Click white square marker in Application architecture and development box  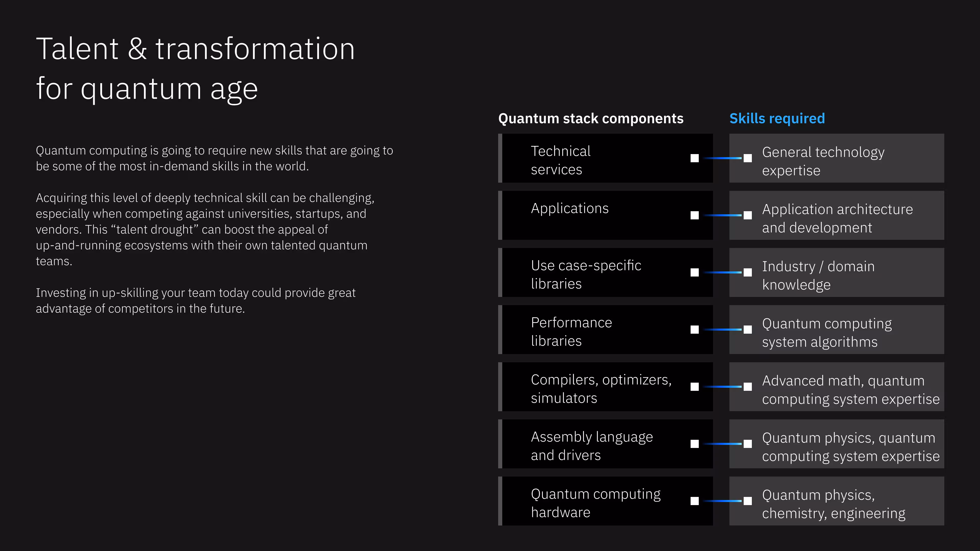tap(748, 215)
